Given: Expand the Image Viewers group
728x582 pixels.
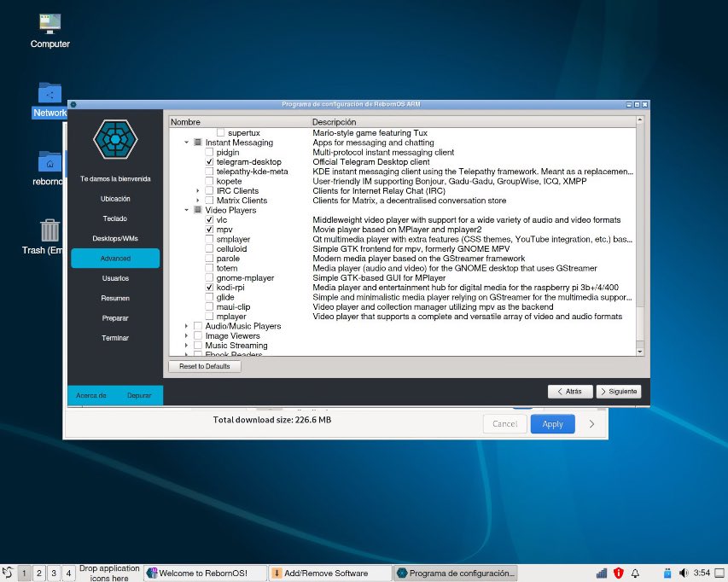Looking at the screenshot, I should pos(187,335).
